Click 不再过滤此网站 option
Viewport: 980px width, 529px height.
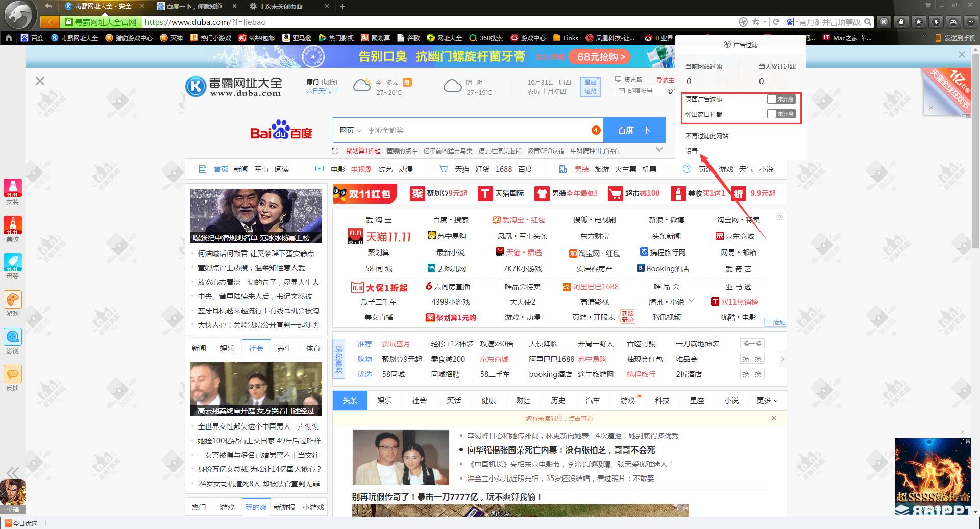[x=707, y=136]
